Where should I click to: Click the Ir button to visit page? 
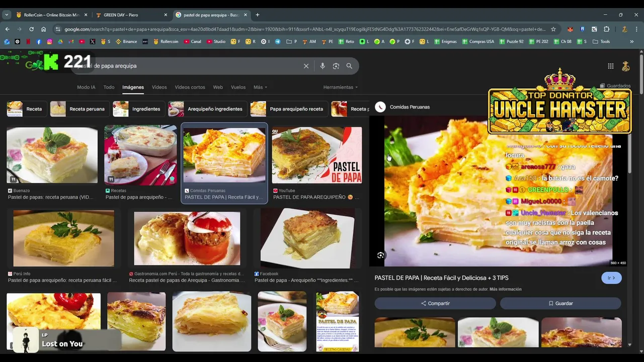(611, 278)
